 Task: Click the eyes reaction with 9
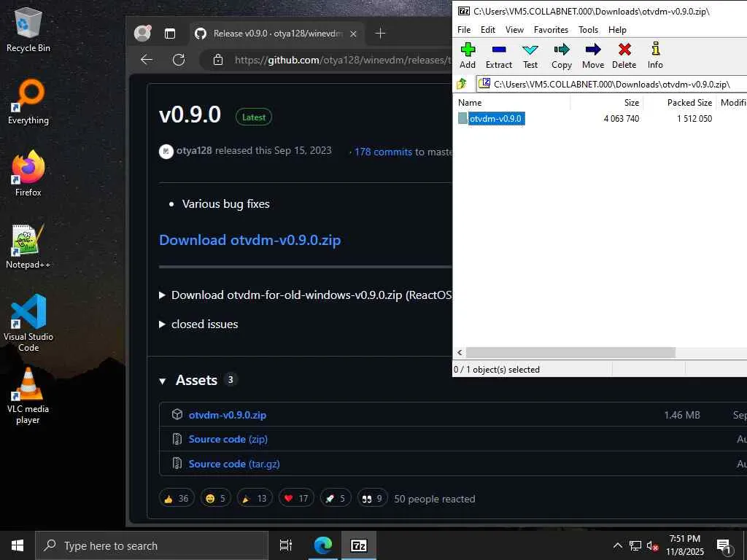[x=372, y=499]
